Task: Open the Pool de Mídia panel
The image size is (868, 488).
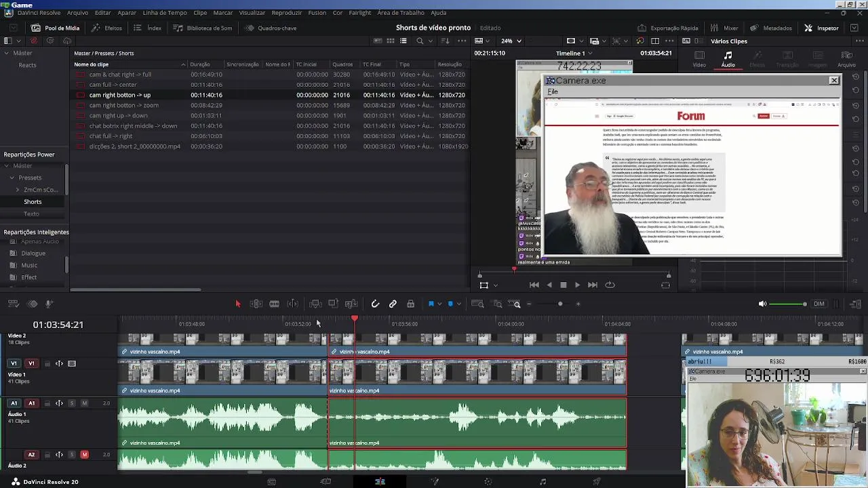Action: tap(56, 28)
